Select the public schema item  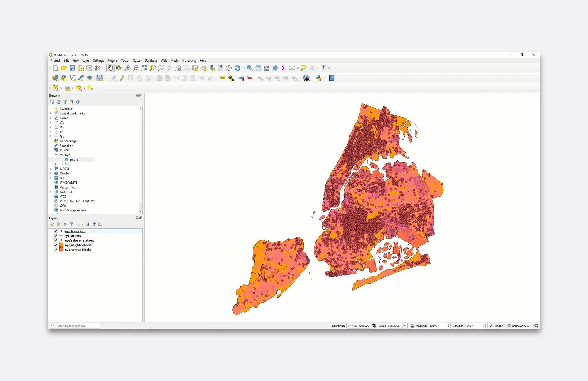click(74, 159)
